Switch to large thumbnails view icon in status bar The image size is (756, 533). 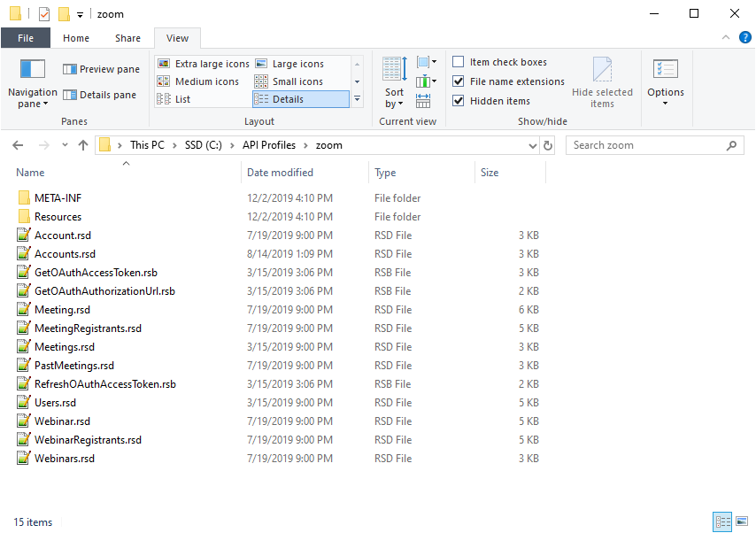[742, 521]
